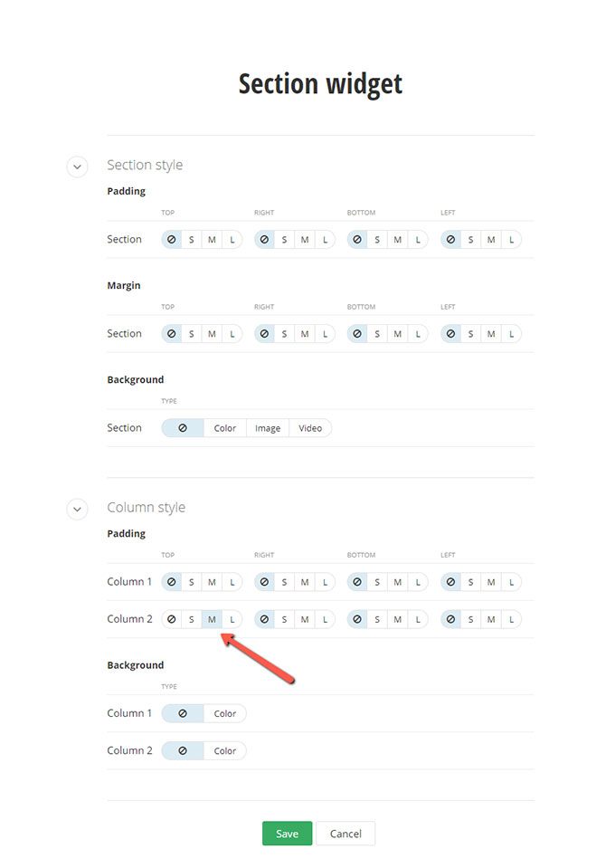This screenshot has width=606, height=868.
Task: Set Column 2 bottom padding to S
Action: pos(377,620)
